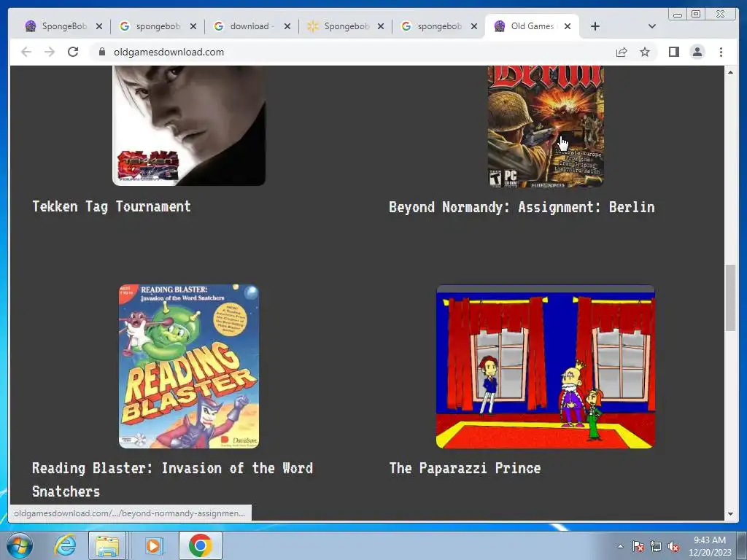Screen dimensions: 747x560
Task: Switch to the first SpongeBob tab
Action: tap(56, 26)
